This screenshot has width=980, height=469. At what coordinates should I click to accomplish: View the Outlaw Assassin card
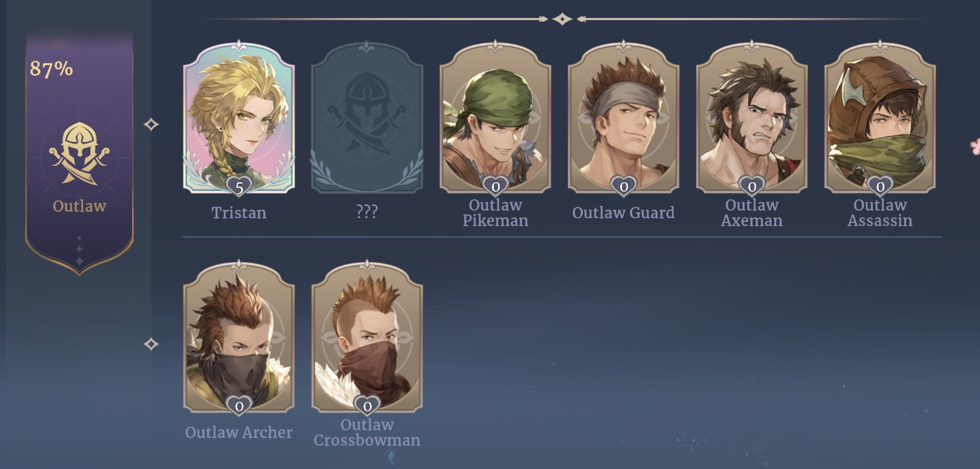pos(880,117)
